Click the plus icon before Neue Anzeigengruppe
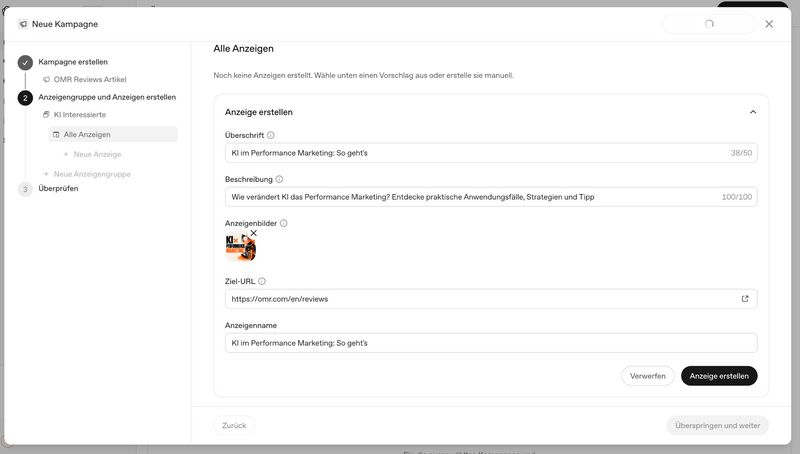Screen dimensions: 800x454 tap(46, 174)
